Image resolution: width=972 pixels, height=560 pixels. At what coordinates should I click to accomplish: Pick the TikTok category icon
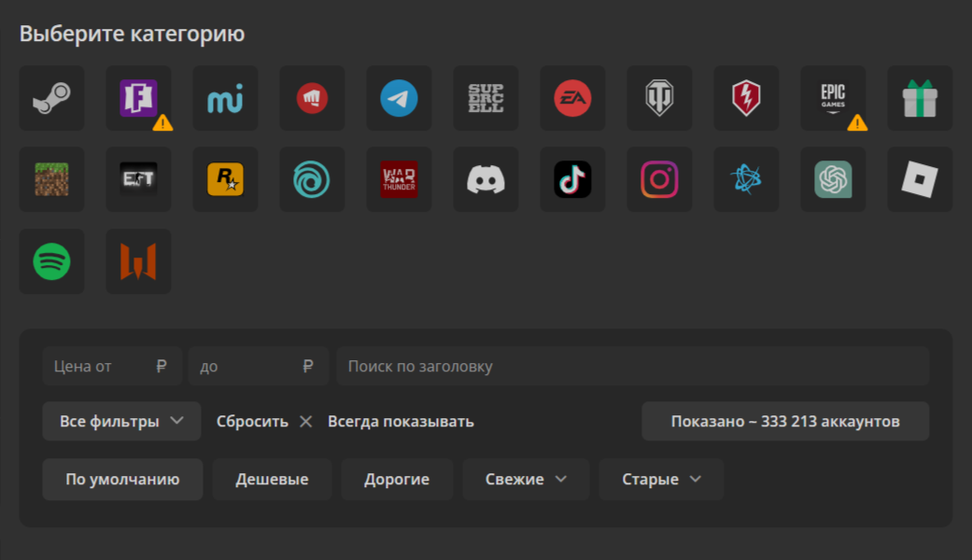click(572, 179)
